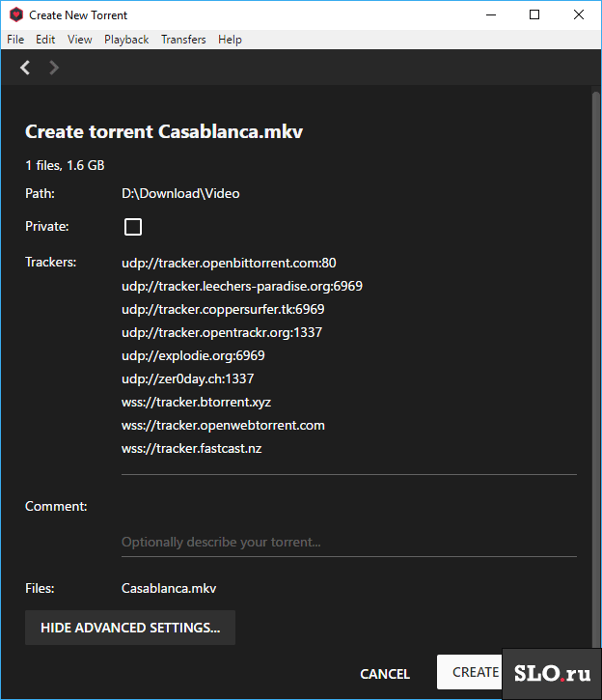Toggle the Private checkbox
602x700 pixels.
(x=133, y=227)
